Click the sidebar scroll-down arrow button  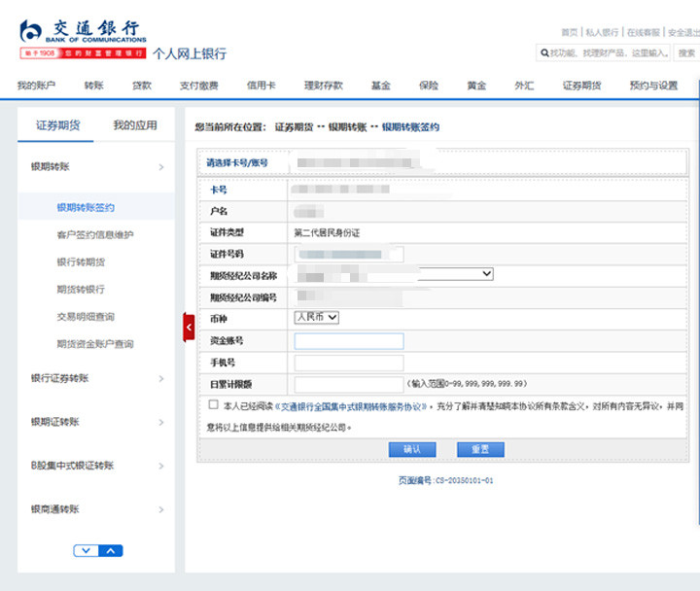coord(87,550)
